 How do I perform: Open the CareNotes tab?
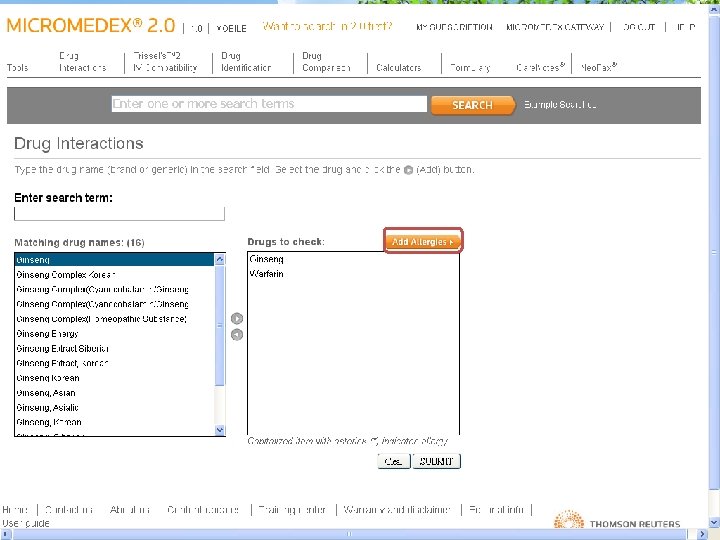[540, 67]
